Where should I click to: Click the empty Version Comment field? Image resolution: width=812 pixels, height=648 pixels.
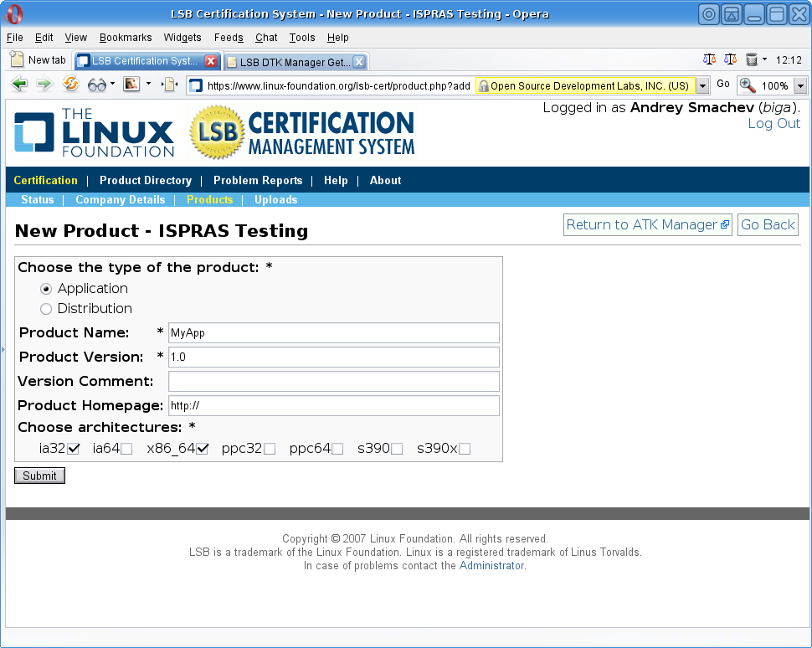coord(334,381)
